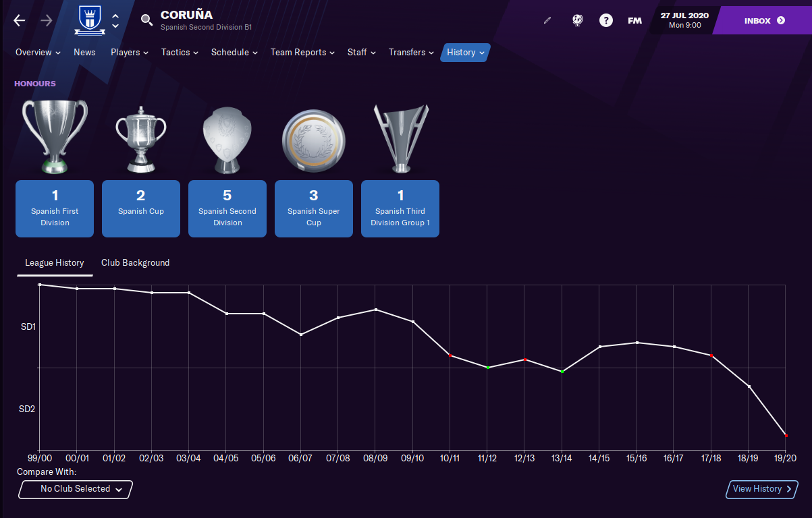Click the red 19/20 data point
The height and width of the screenshot is (518, 812).
(x=786, y=435)
